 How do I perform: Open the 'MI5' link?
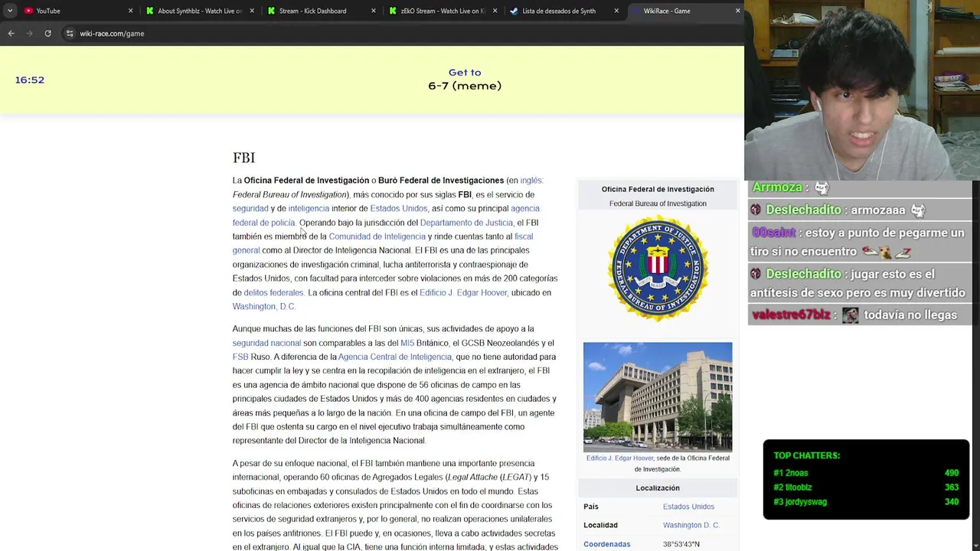(x=407, y=343)
